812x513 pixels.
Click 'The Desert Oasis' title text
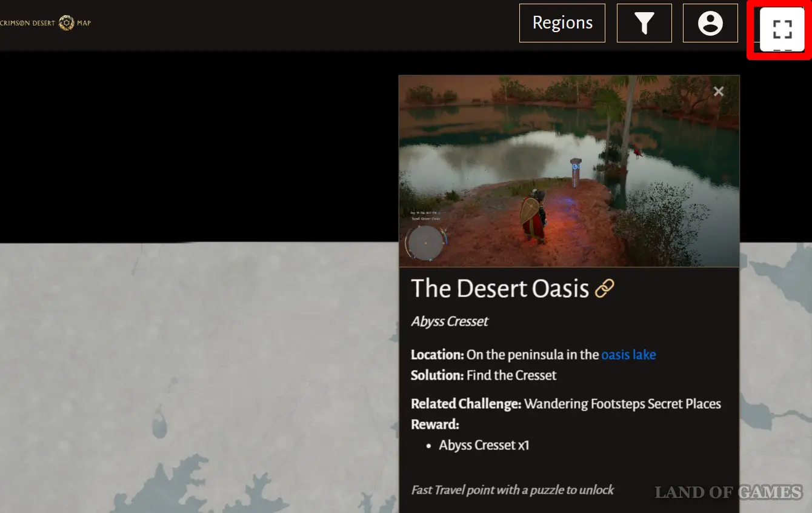(500, 288)
